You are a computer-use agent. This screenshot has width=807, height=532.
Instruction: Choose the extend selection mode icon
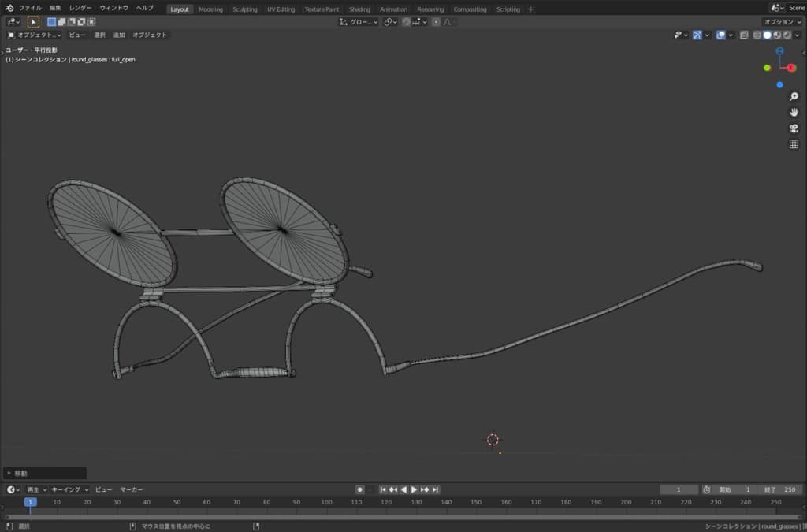coord(61,22)
